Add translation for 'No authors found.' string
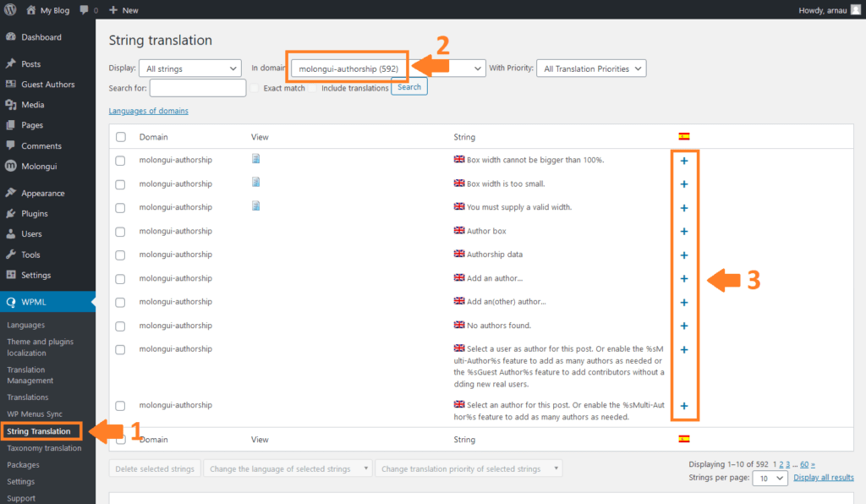The height and width of the screenshot is (504, 866). (x=683, y=326)
